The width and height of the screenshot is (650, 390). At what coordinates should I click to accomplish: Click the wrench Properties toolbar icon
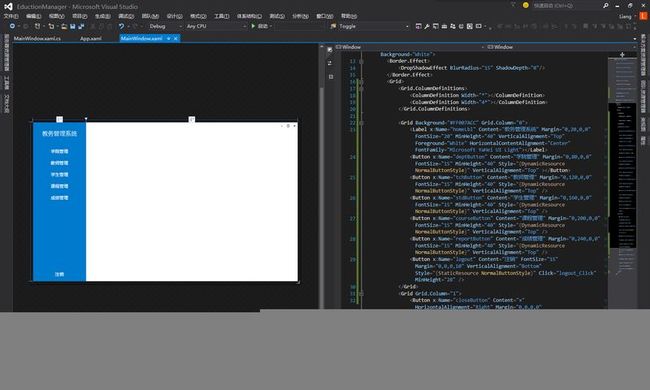427,26
